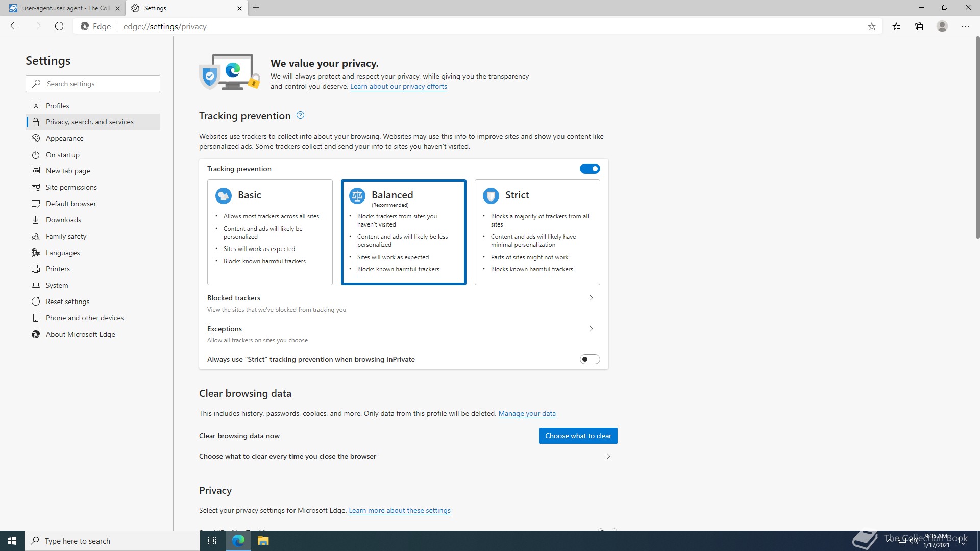Click the Appearance palette icon
Image resolution: width=980 pixels, height=551 pixels.
pos(36,138)
